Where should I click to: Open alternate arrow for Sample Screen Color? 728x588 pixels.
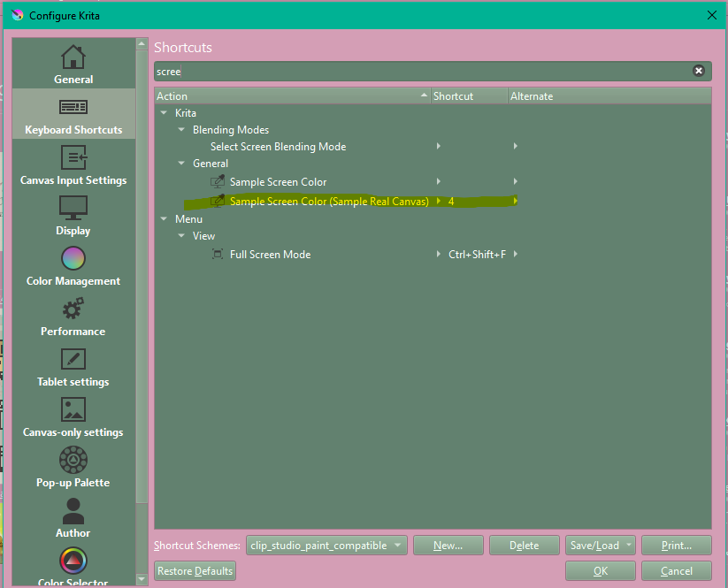point(516,181)
